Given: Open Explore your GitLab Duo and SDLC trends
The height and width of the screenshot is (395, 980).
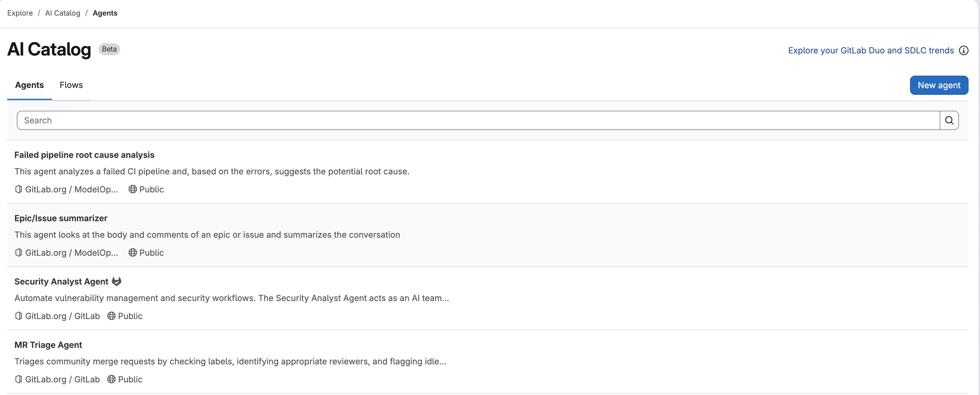Looking at the screenshot, I should 870,50.
